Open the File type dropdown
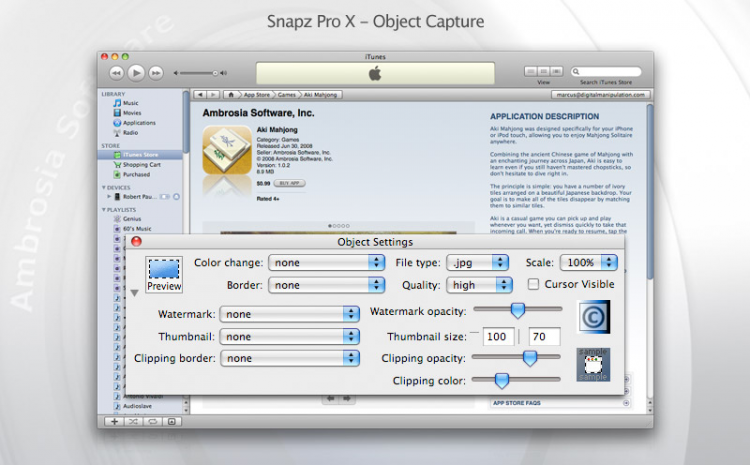Viewport: 750px width, 465px height. coord(477,263)
